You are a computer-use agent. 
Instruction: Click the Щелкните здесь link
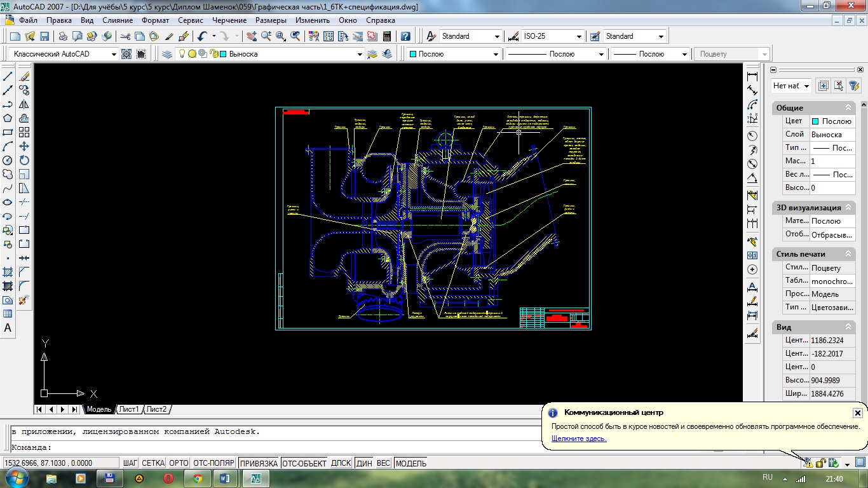[579, 438]
